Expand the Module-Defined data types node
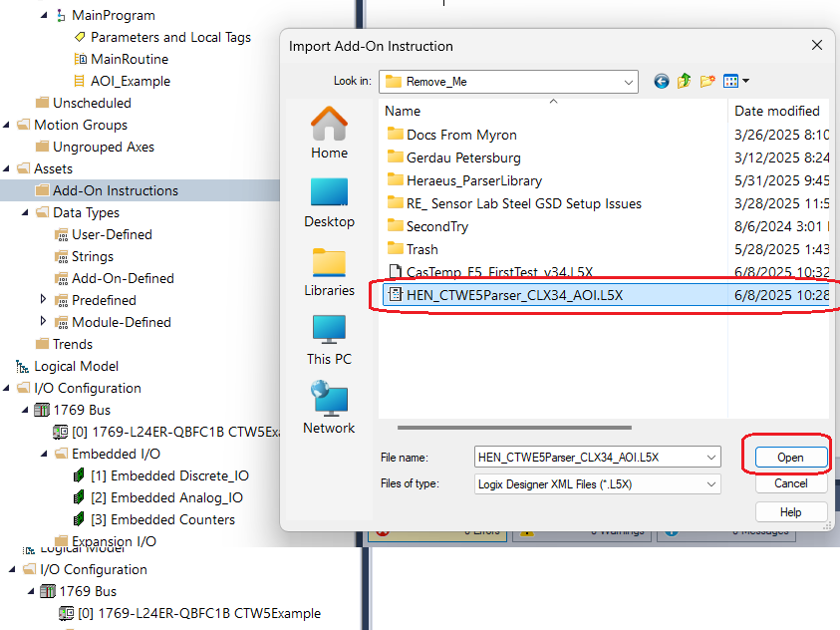The height and width of the screenshot is (630, 840). (44, 321)
